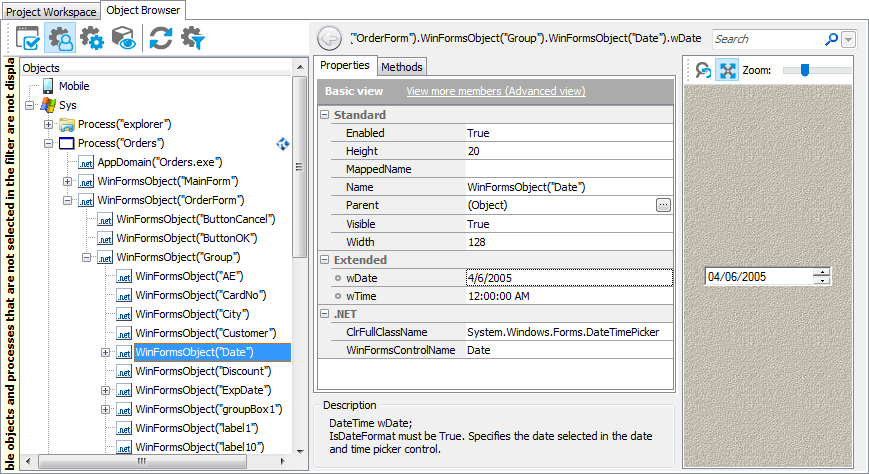
Task: Click the first toolbar icon with window checkmark
Action: pyautogui.click(x=28, y=39)
